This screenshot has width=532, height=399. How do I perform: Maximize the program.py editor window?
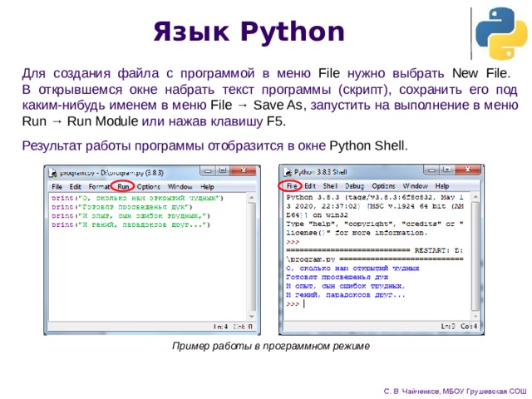pyautogui.click(x=223, y=170)
